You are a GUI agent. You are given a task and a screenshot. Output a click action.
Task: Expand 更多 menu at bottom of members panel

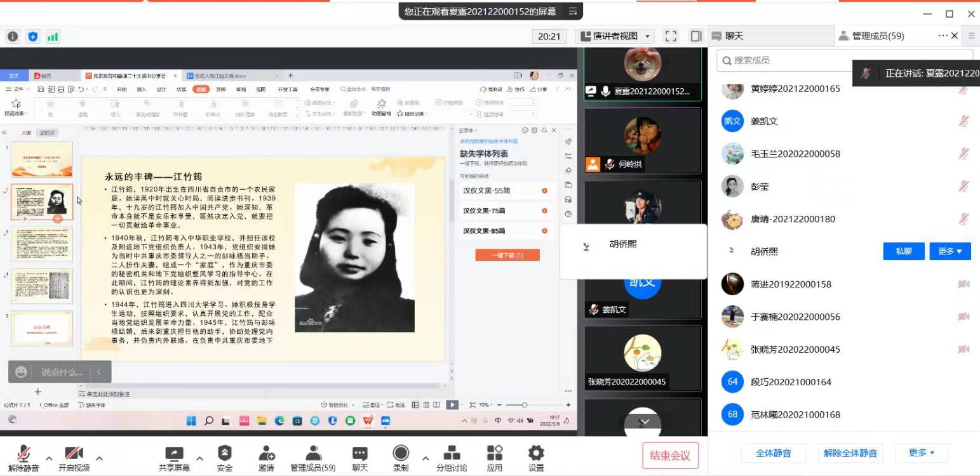921,453
